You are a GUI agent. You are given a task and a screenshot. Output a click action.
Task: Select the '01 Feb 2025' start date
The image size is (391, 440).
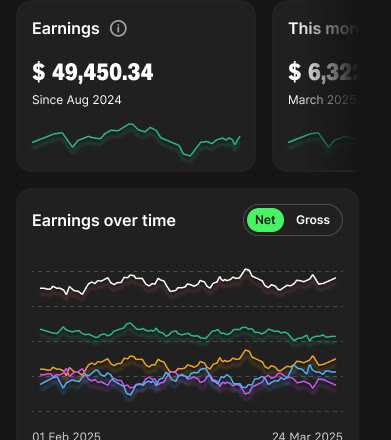click(66, 436)
